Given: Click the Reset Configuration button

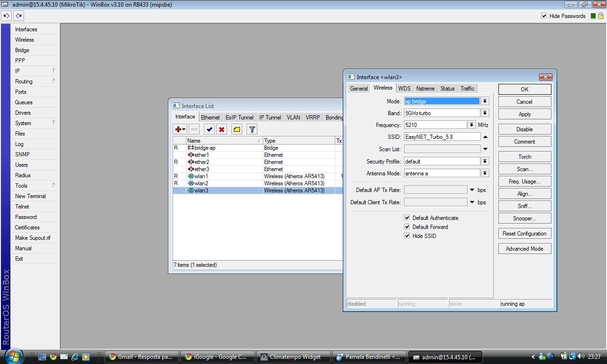Looking at the screenshot, I should (524, 234).
